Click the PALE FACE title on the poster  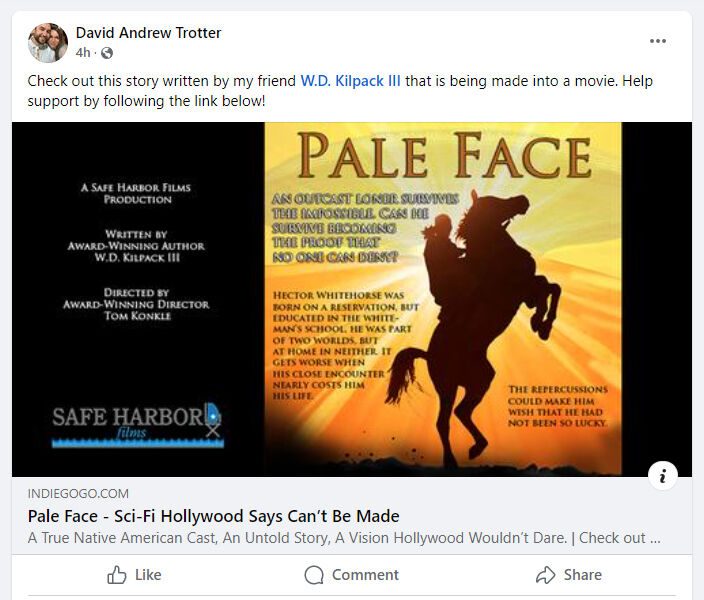(444, 155)
